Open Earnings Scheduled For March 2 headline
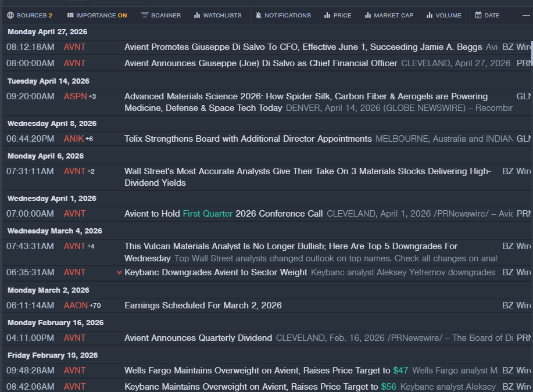 click(x=203, y=305)
